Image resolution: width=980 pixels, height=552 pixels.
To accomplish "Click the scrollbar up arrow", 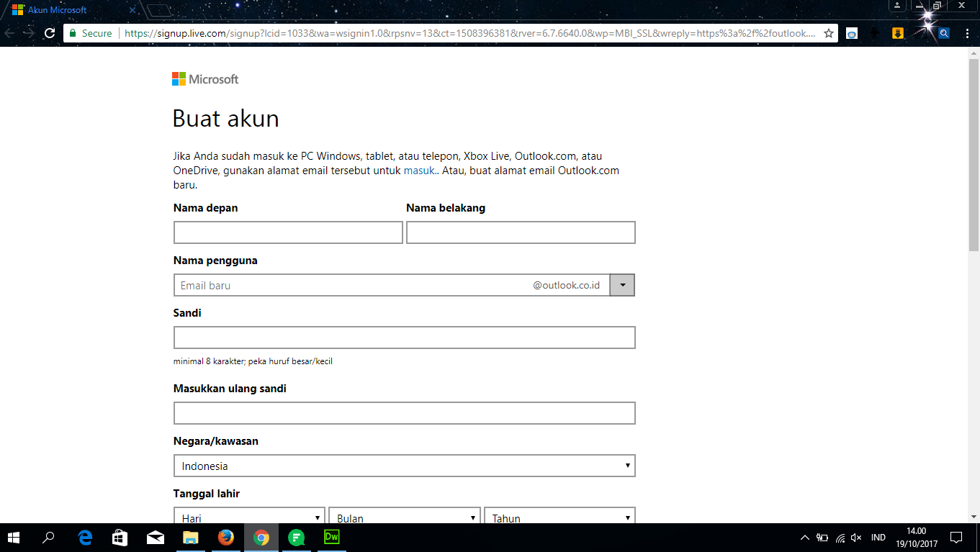I will (974, 53).
